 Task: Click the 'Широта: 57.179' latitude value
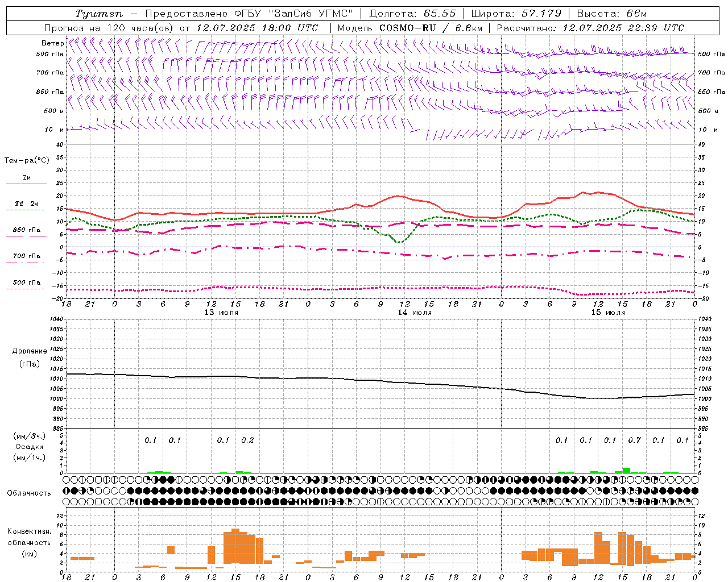[x=516, y=14]
